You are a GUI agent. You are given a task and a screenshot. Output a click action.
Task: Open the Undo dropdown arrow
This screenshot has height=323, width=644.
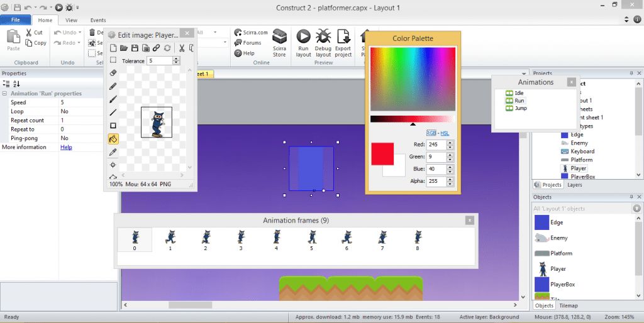click(x=80, y=33)
